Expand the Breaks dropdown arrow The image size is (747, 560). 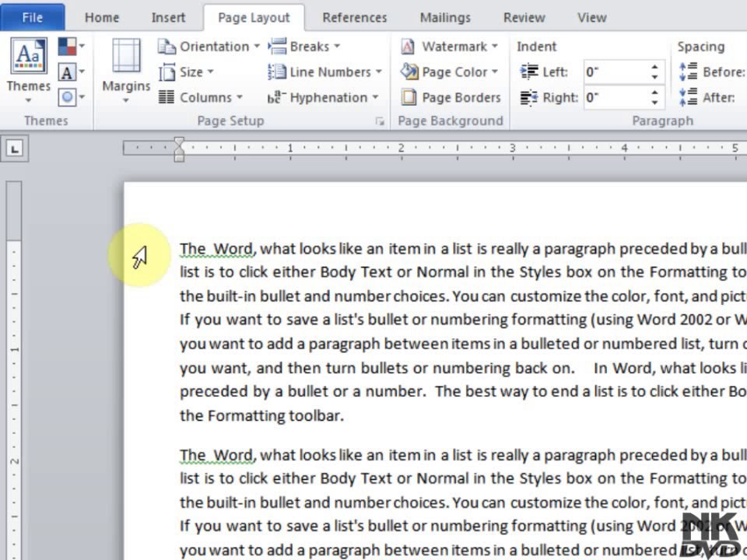(x=337, y=47)
